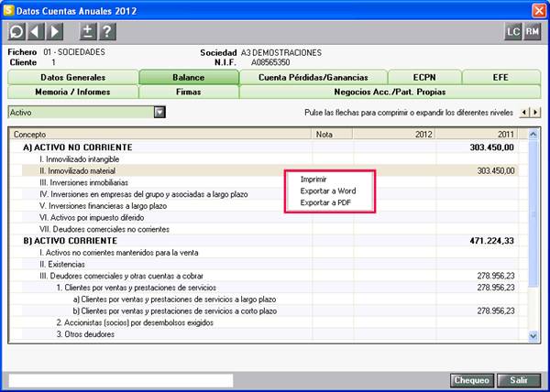This screenshot has height=392, width=550.
Task: Switch to the Datos Generales tab
Action: tap(73, 78)
